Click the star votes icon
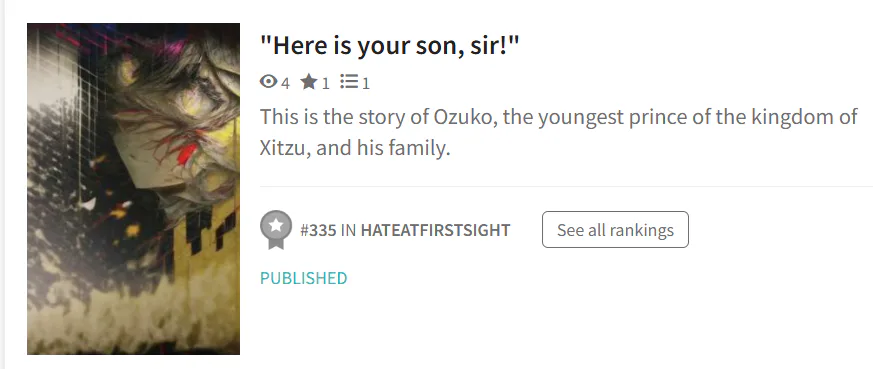The image size is (873, 369). pyautogui.click(x=308, y=82)
